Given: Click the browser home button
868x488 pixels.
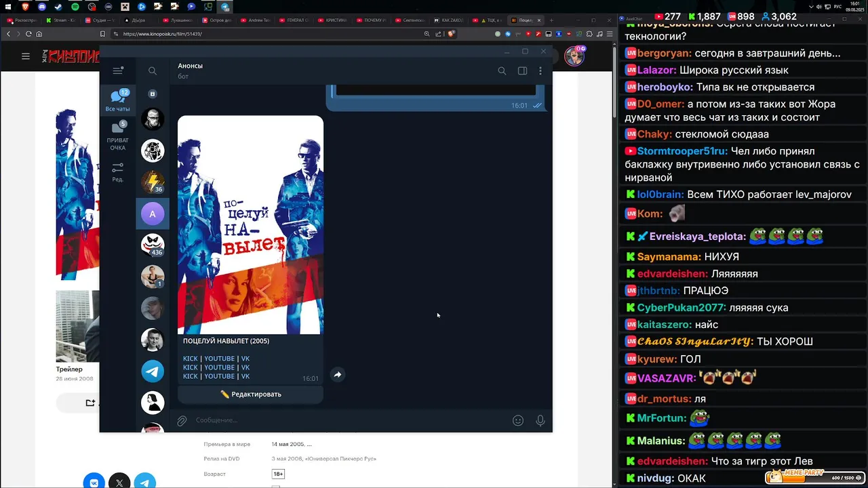Looking at the screenshot, I should pyautogui.click(x=39, y=34).
